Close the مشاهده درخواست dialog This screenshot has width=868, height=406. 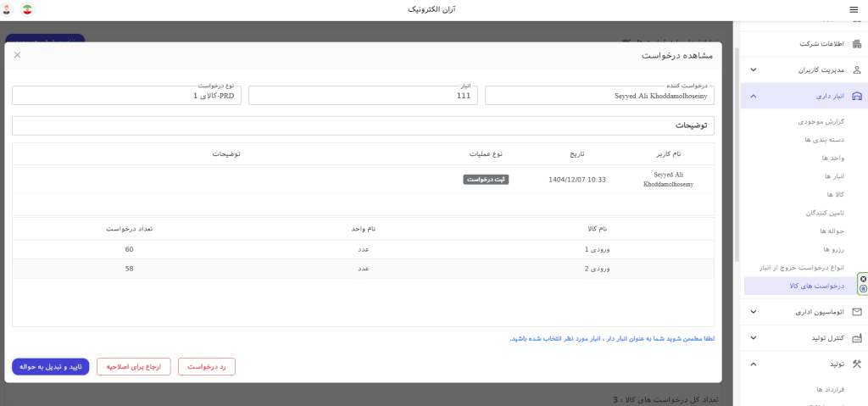pos(17,55)
